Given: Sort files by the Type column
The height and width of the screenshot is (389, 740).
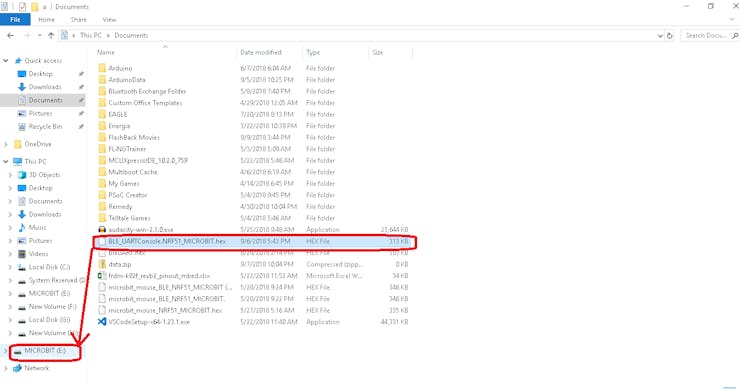Looking at the screenshot, I should 313,52.
